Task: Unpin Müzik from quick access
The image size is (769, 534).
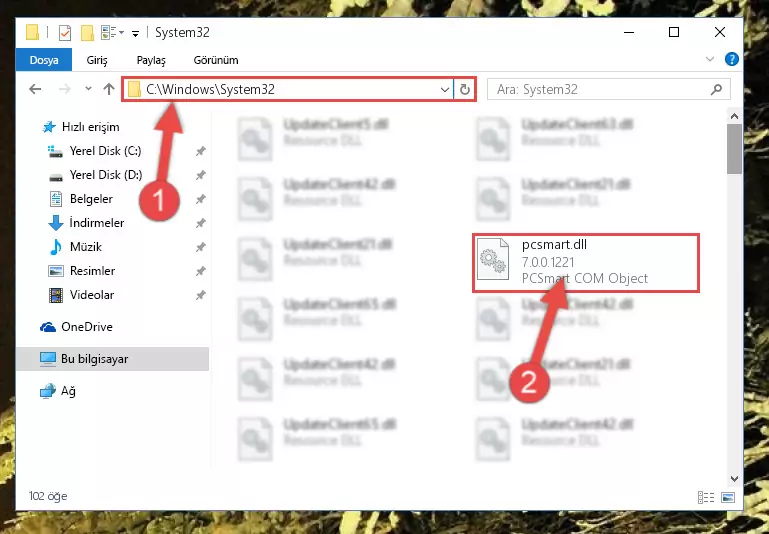Action: click(200, 247)
